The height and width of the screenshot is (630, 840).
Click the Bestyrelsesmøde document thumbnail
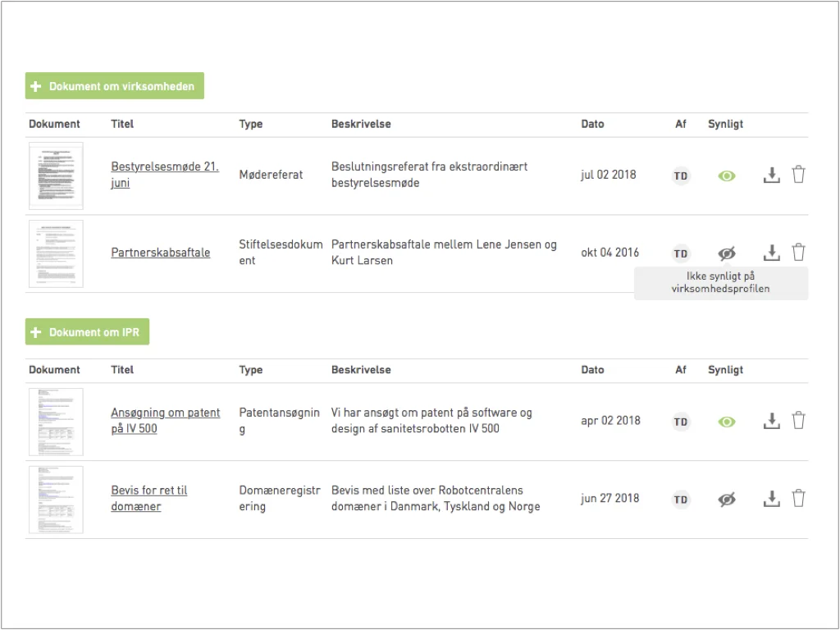[x=57, y=176]
